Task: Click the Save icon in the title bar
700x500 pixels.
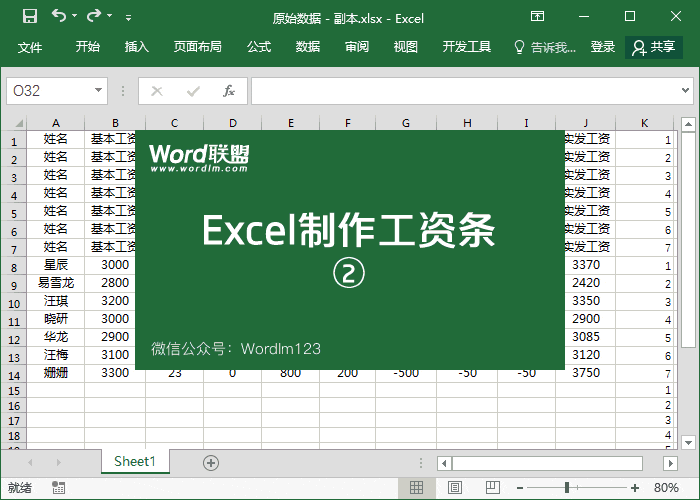Action: click(29, 17)
